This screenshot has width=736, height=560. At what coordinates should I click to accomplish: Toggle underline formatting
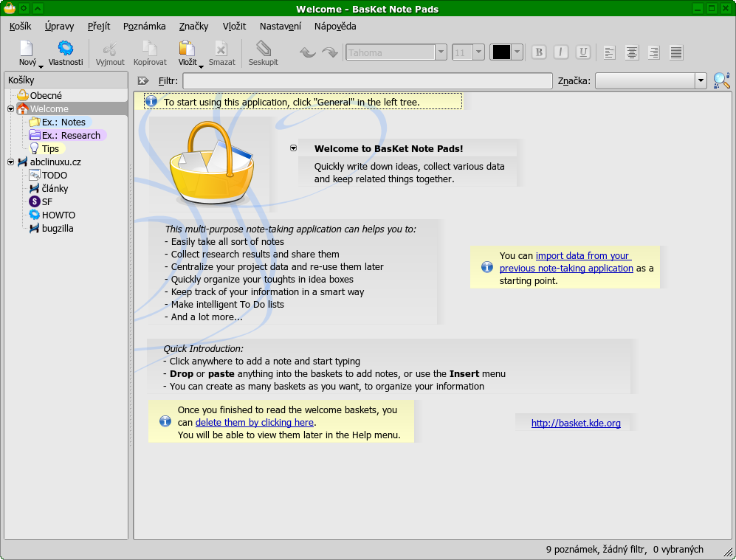coord(583,52)
